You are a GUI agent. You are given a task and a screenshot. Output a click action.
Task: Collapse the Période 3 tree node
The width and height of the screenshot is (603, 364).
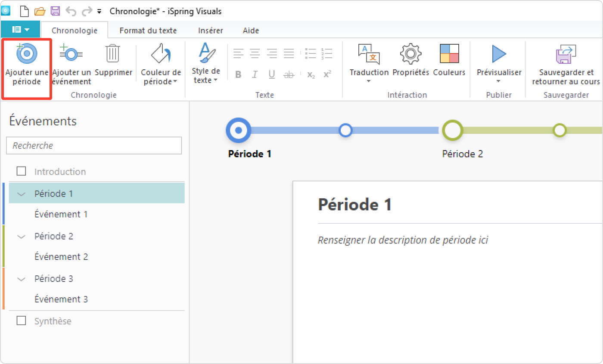click(x=21, y=279)
